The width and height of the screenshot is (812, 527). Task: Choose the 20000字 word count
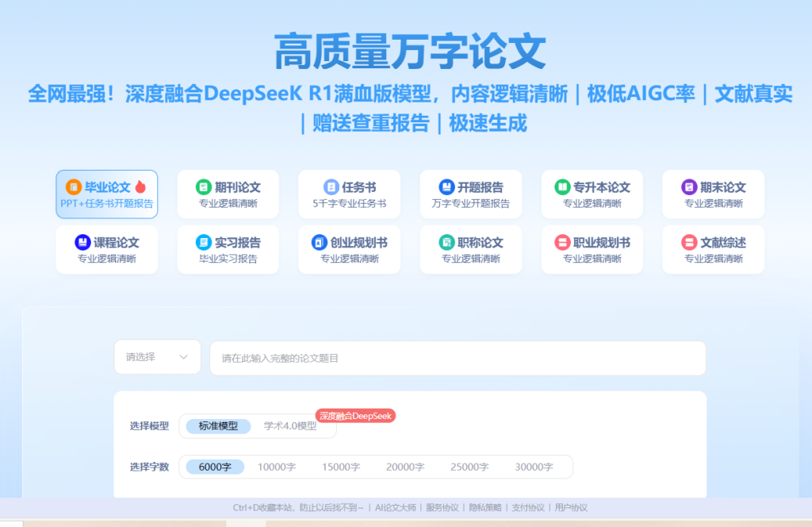[405, 467]
